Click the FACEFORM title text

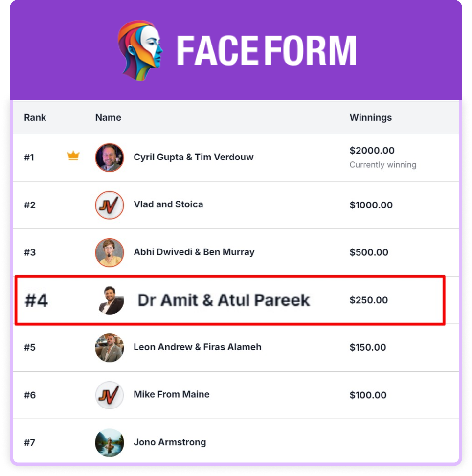pos(266,51)
